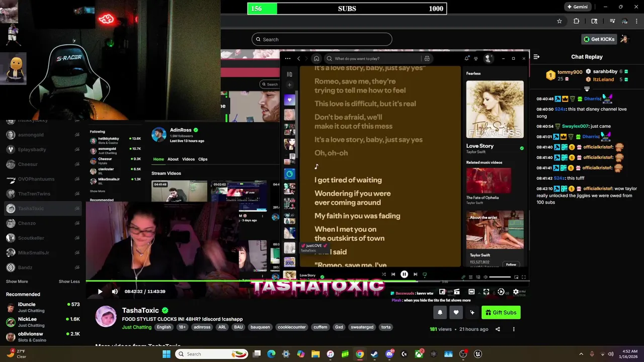Pause Spotify playback
Viewport: 644px width, 362px height.
pyautogui.click(x=404, y=275)
